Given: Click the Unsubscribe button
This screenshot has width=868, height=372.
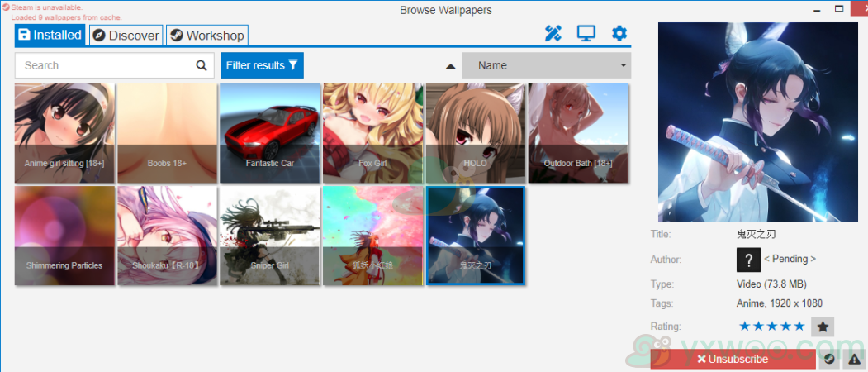Looking at the screenshot, I should pyautogui.click(x=733, y=360).
